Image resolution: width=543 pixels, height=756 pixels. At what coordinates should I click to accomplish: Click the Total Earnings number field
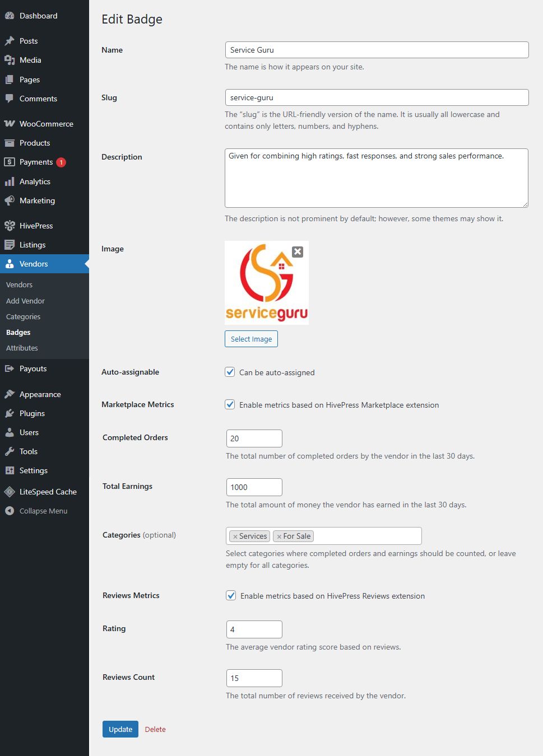(x=254, y=487)
